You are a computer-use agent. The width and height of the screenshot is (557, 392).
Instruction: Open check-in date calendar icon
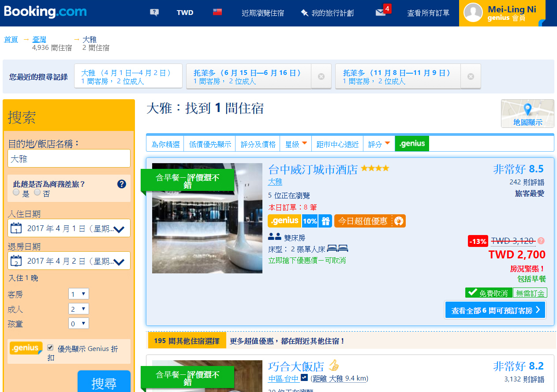click(x=16, y=228)
